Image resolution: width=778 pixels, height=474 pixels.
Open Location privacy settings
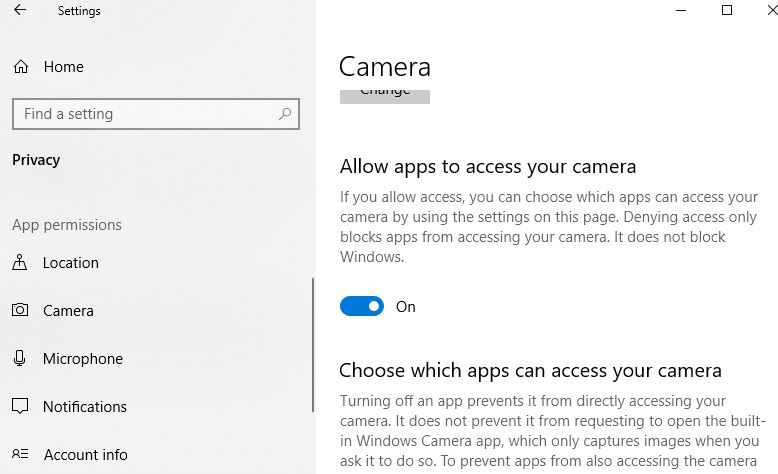tap(71, 263)
